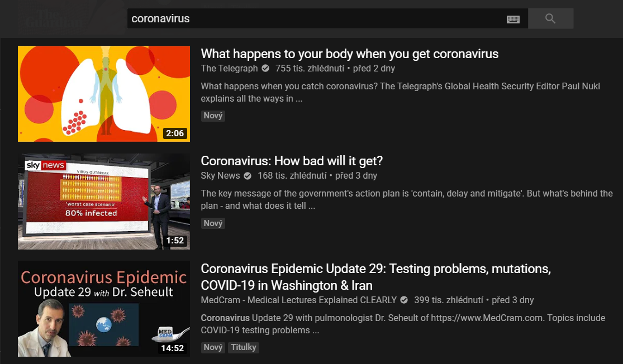This screenshot has height=364, width=623.
Task: Click the 14:52 duration badge
Action: [172, 348]
